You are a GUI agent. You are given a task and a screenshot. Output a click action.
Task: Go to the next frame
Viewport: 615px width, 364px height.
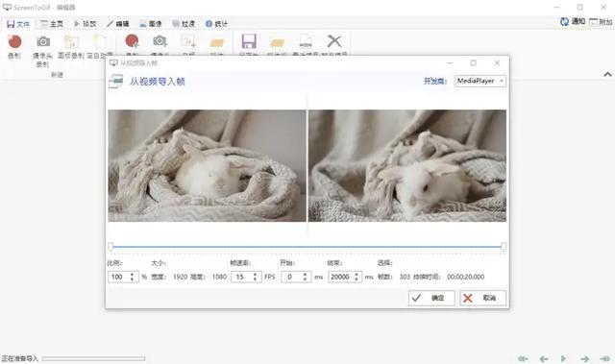(585, 358)
